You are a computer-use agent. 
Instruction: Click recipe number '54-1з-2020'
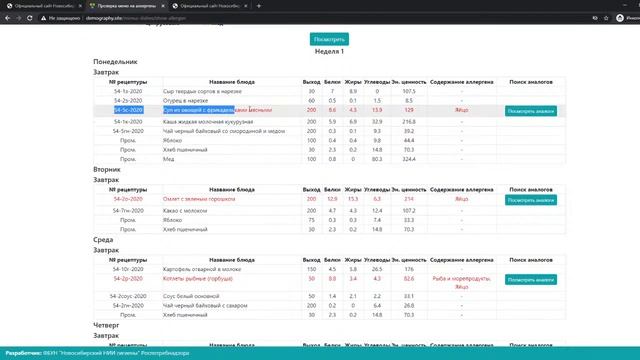point(128,91)
